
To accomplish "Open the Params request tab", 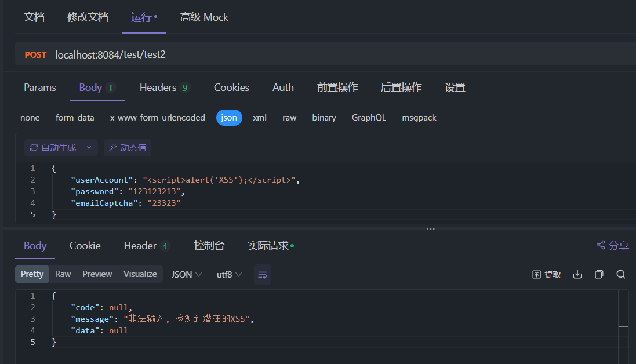I will pyautogui.click(x=40, y=88).
